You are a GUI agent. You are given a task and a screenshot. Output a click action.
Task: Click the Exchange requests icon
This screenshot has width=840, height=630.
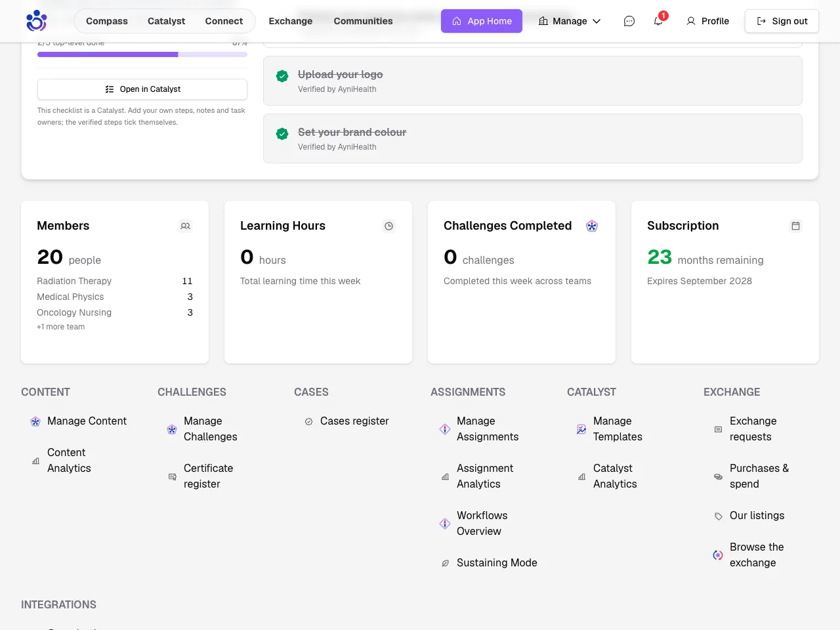point(718,429)
